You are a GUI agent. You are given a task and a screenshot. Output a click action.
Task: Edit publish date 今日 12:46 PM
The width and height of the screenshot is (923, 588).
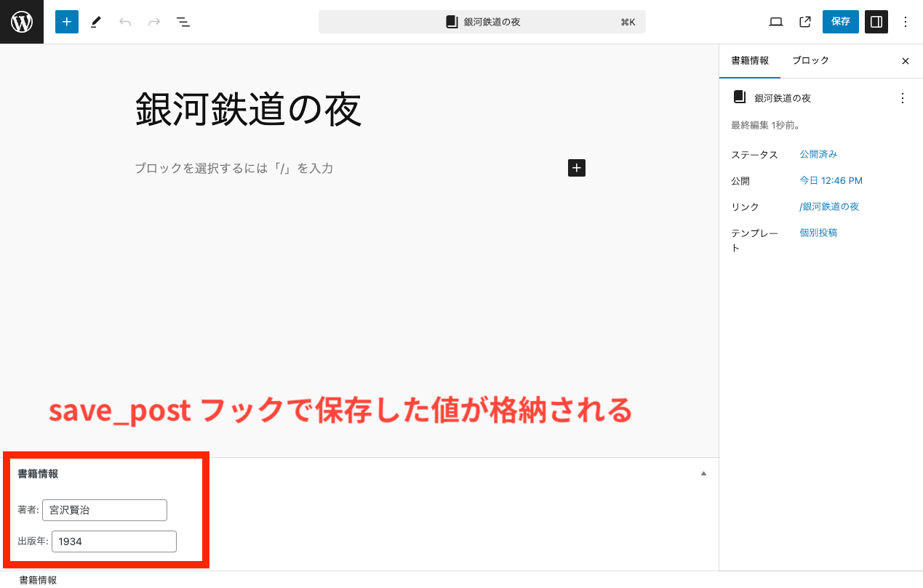tap(831, 180)
